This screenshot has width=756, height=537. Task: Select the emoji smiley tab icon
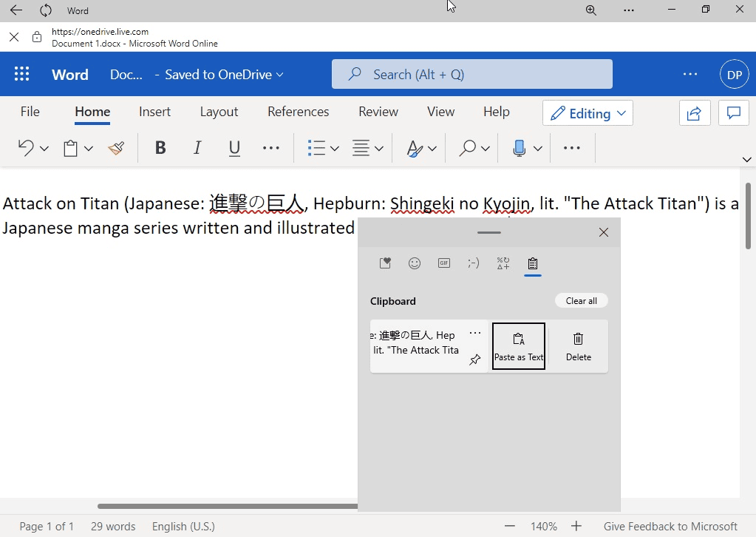415,263
